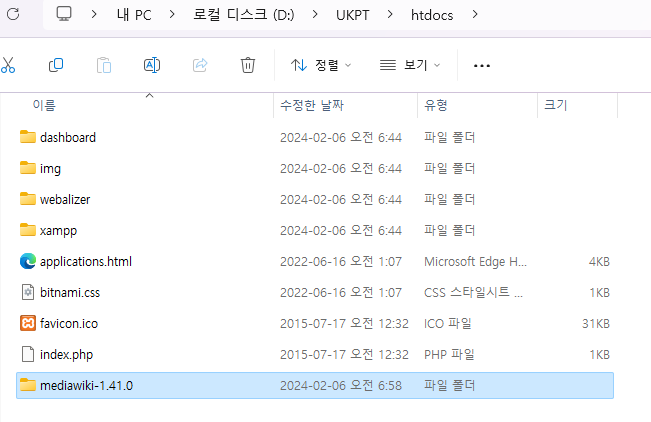Select the img folder name

[x=50, y=169]
